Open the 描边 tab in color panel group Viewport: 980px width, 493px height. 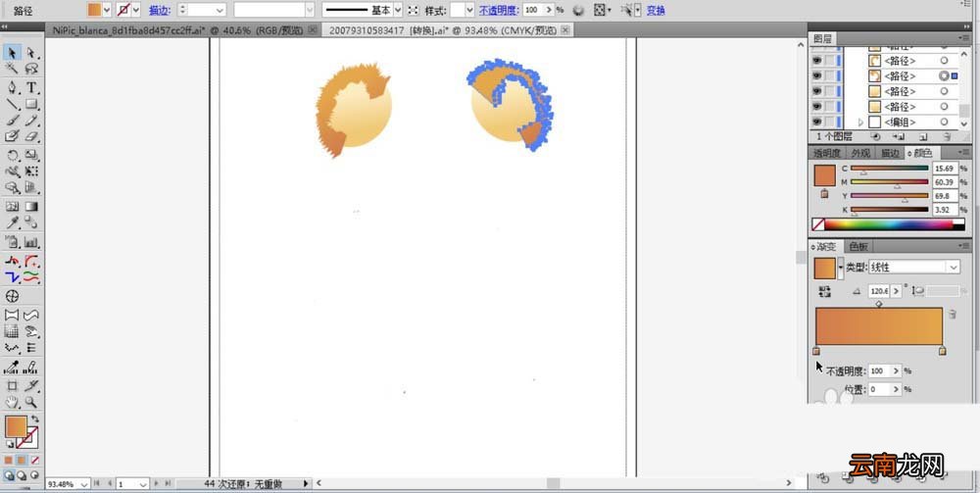[890, 153]
